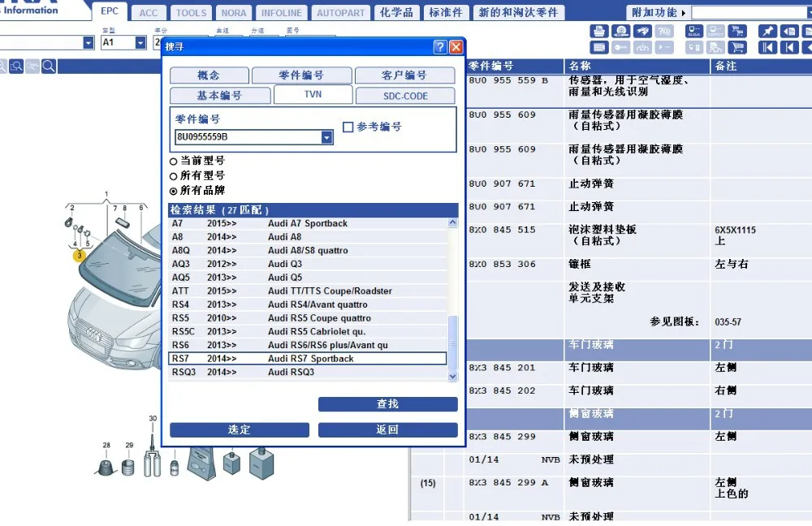812x526 pixels.
Task: Switch to the INFOLINE tab
Action: pyautogui.click(x=281, y=13)
